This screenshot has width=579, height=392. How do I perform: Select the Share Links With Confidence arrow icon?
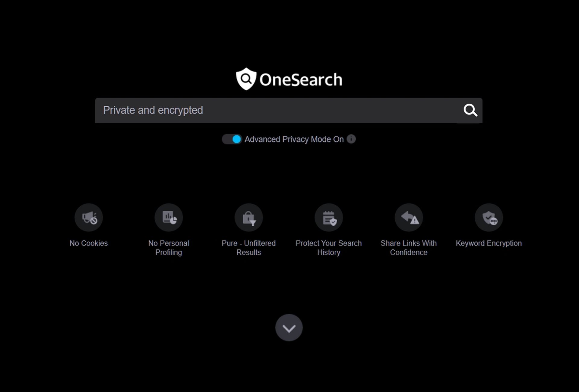click(409, 217)
